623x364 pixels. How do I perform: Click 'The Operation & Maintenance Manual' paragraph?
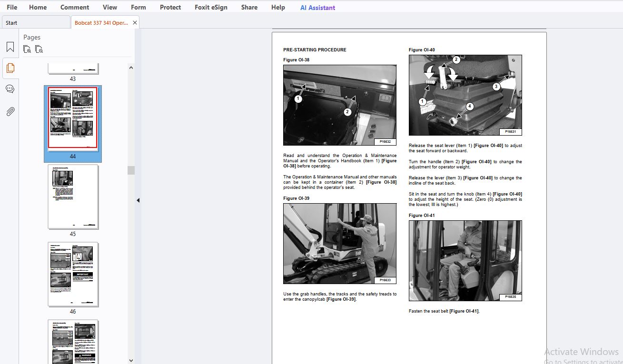(x=340, y=182)
